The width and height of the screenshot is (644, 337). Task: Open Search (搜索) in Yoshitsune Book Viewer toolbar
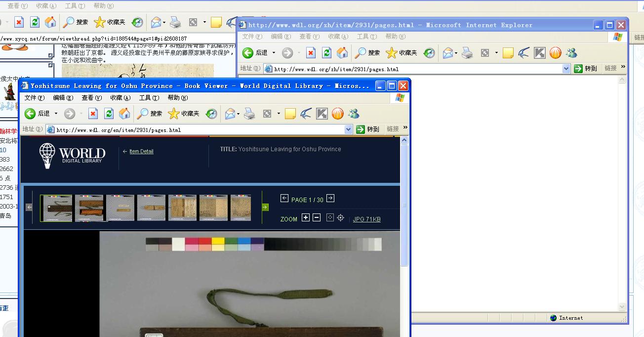(150, 114)
